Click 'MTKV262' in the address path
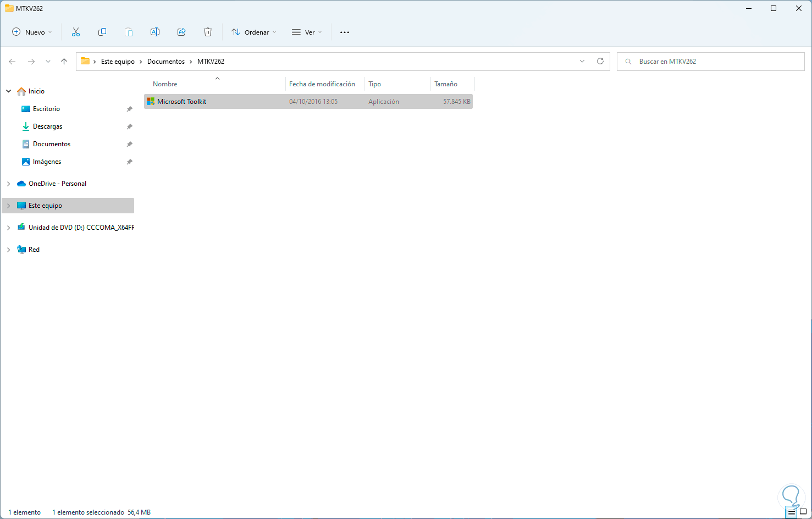The height and width of the screenshot is (519, 812). pyautogui.click(x=211, y=62)
